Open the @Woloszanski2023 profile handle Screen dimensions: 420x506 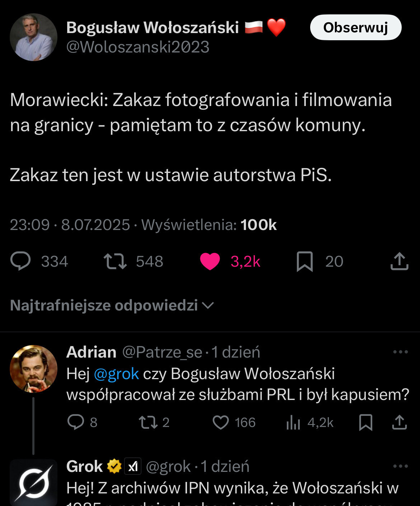pos(138,47)
